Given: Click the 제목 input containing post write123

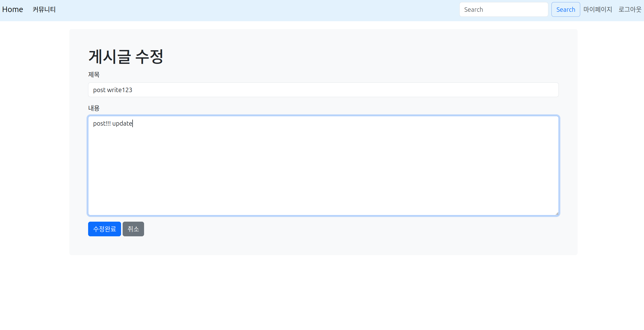Looking at the screenshot, I should click(x=323, y=90).
